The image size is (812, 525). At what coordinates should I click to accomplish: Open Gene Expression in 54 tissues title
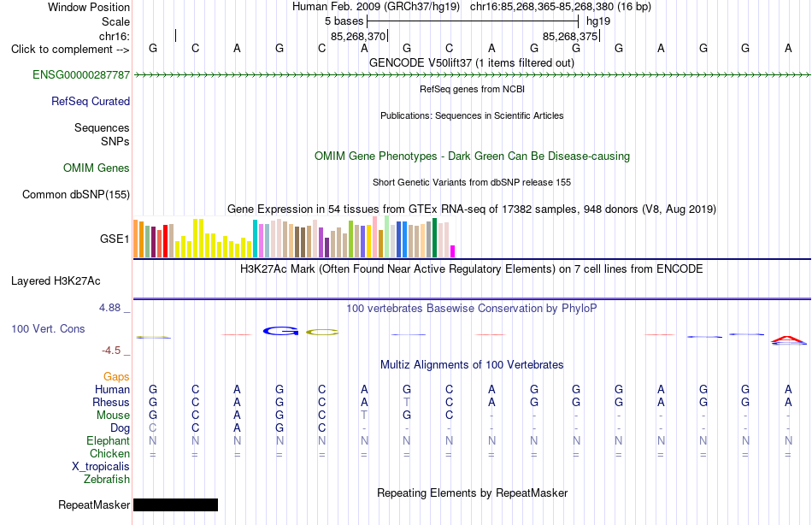(472, 209)
